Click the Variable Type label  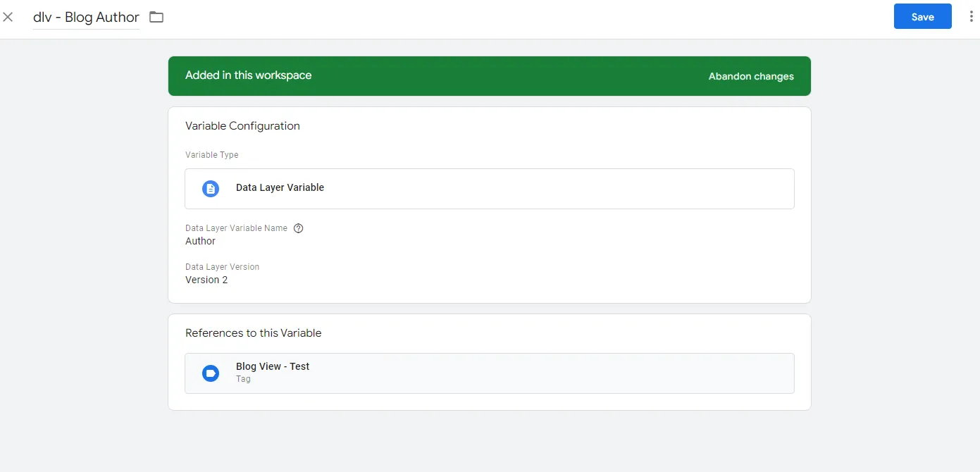click(211, 155)
